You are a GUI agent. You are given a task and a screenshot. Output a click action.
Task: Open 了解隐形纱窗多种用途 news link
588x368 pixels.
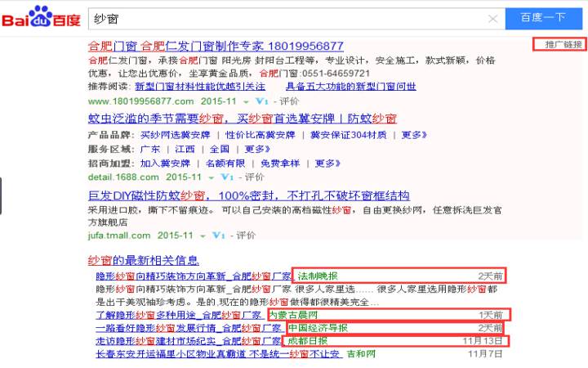pos(179,315)
